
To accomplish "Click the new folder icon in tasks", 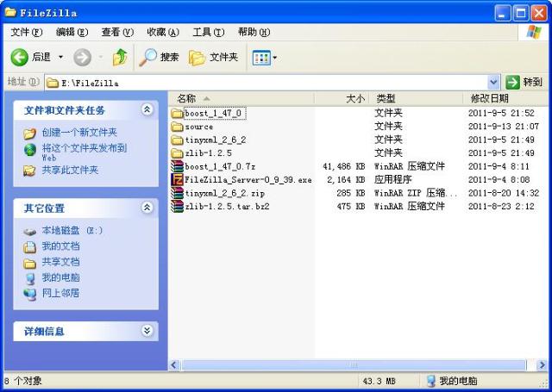I will [x=30, y=134].
